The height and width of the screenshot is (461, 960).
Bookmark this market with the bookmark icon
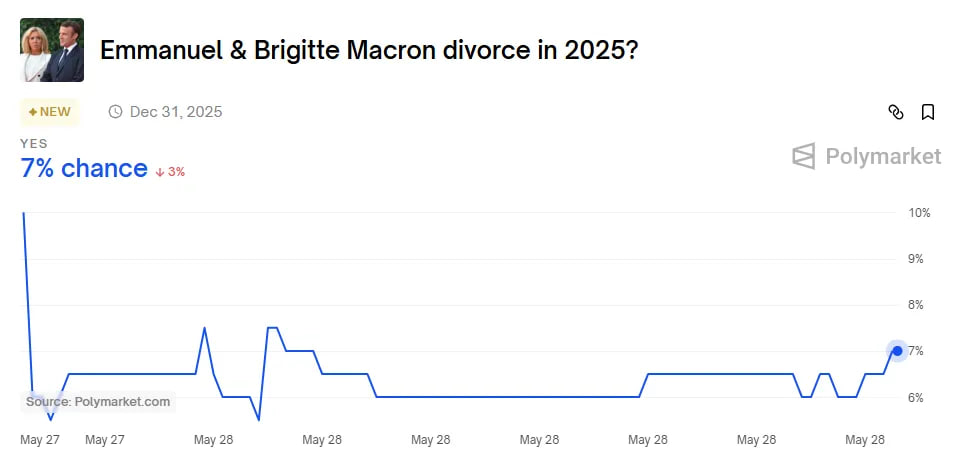tap(928, 112)
